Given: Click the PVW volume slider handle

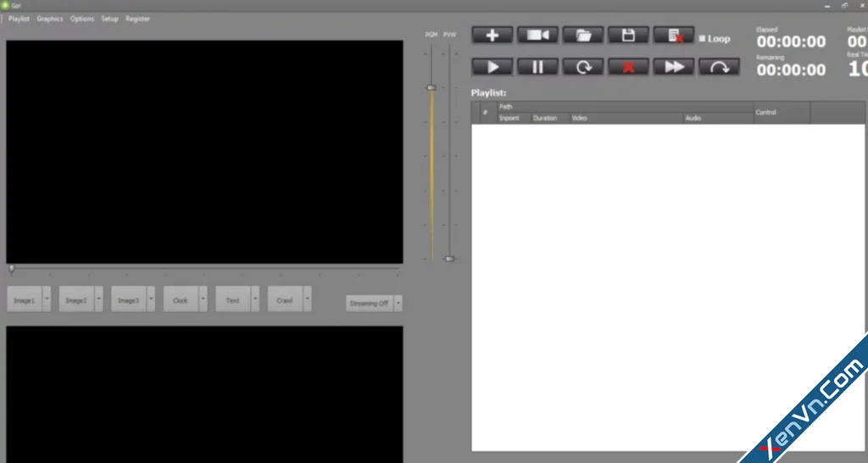Looking at the screenshot, I should [x=449, y=259].
